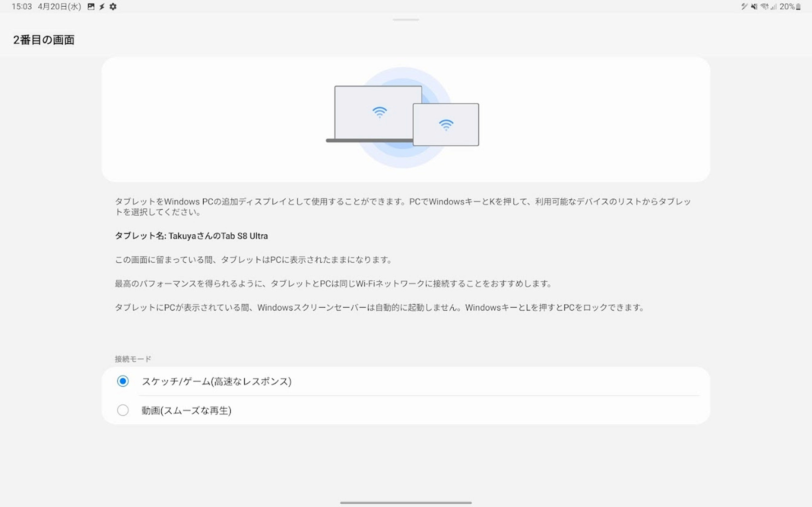Tap the Wi-Fi status icon

[764, 7]
